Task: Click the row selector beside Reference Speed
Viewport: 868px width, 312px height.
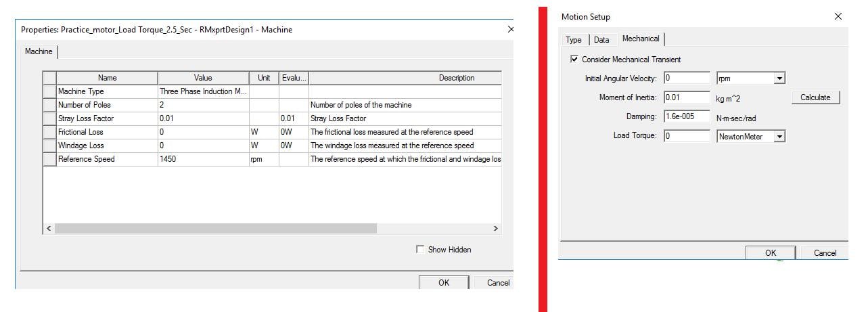Action: pos(49,159)
